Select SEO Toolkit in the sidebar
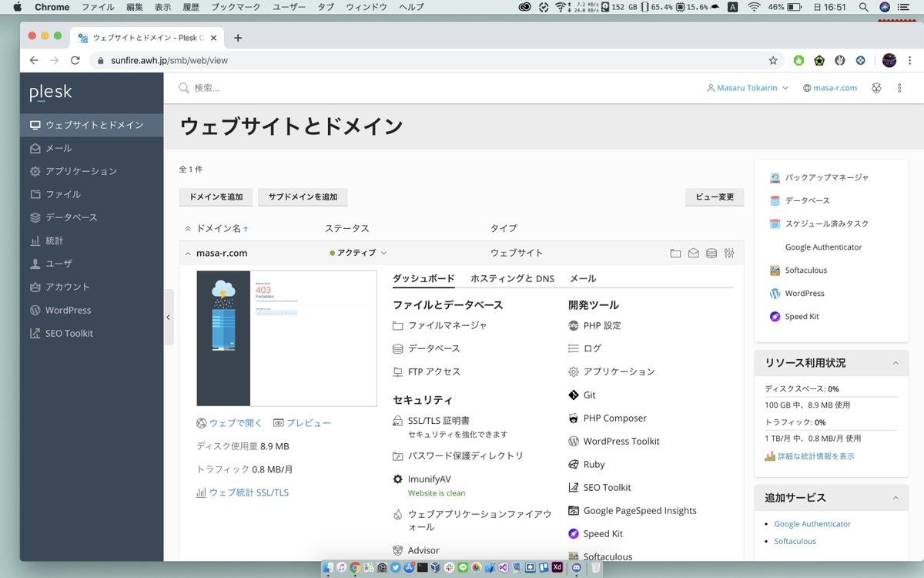 click(x=92, y=333)
